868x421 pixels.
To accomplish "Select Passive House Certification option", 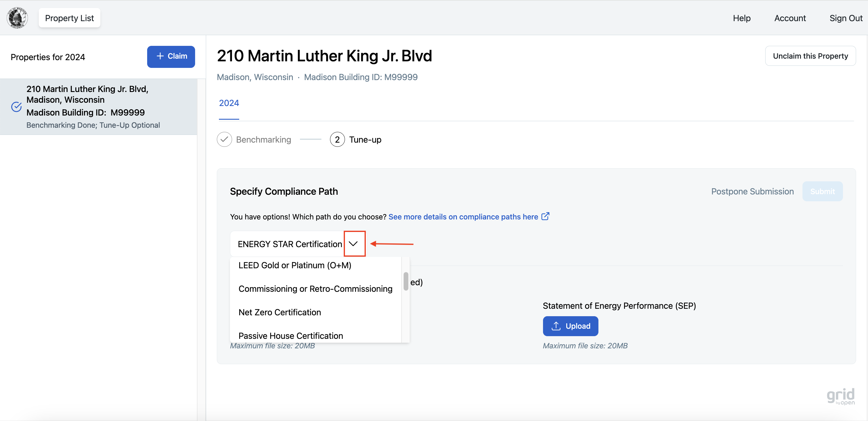I will click(x=290, y=336).
